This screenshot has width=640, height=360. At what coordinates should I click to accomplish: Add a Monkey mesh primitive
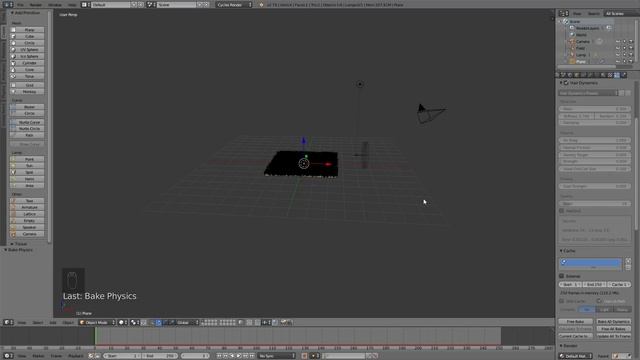(27, 92)
